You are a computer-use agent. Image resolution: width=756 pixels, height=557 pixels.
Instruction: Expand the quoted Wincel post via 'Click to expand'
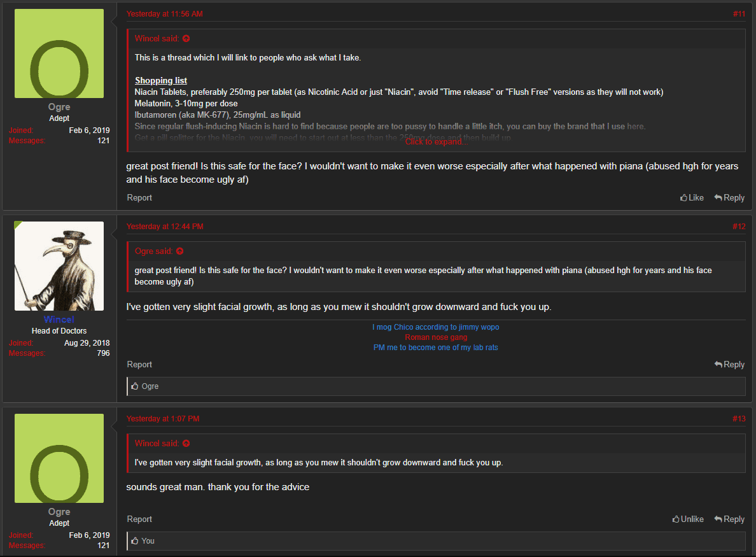[436, 142]
